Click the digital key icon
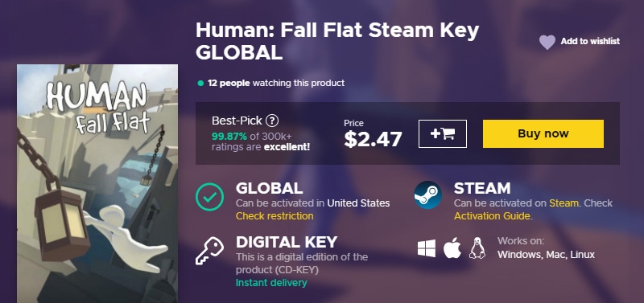 pos(209,251)
